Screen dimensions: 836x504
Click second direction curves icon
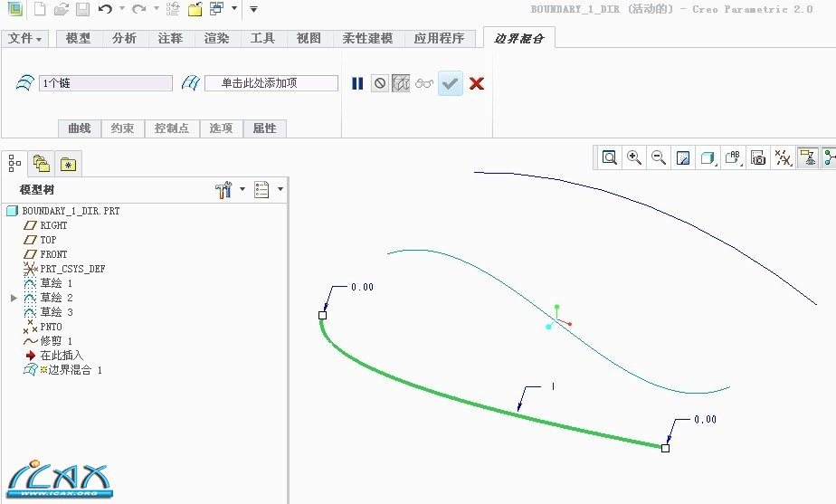(x=191, y=82)
